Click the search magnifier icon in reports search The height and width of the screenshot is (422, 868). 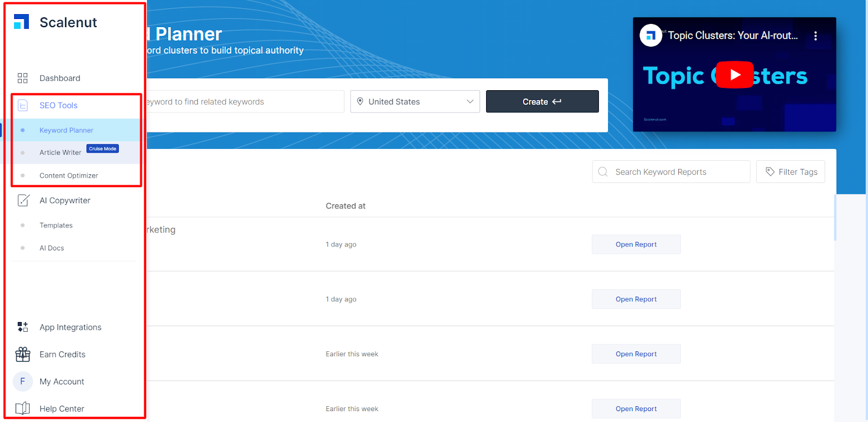[603, 172]
